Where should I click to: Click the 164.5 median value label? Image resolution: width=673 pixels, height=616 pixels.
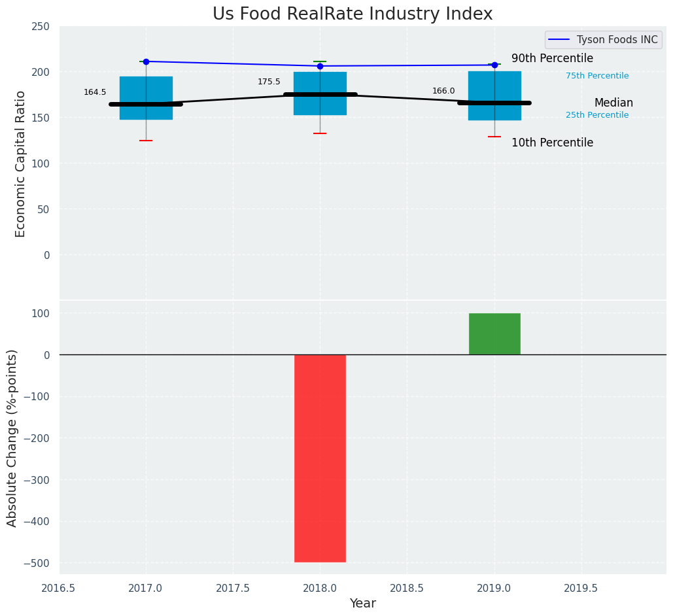pos(95,92)
